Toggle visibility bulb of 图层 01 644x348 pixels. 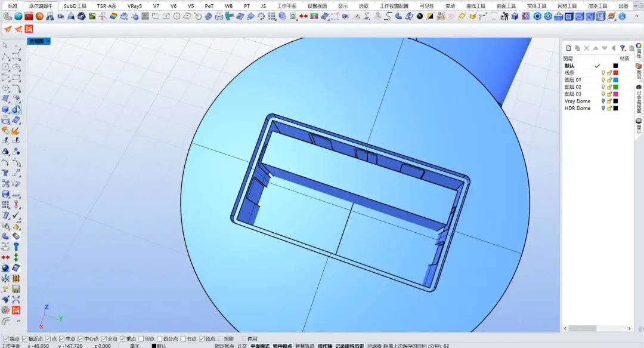(603, 80)
